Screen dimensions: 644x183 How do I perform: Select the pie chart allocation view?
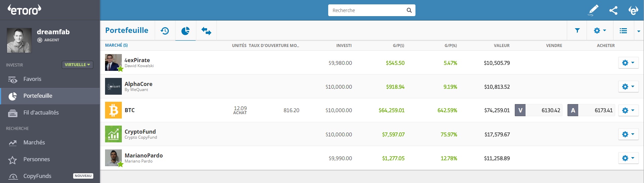(185, 31)
